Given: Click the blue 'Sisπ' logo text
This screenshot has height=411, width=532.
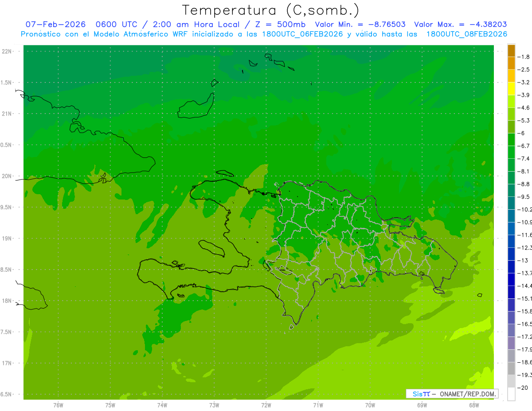Looking at the screenshot, I should click(421, 394).
